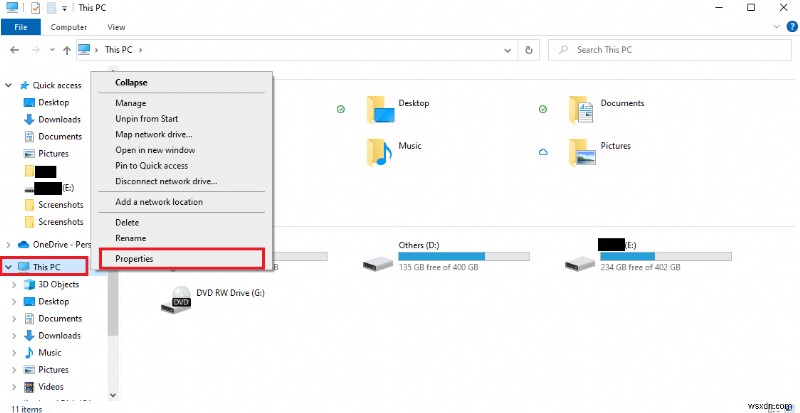Click the (E:) drive capacity bar
The height and width of the screenshot is (413, 800).
[665, 256]
